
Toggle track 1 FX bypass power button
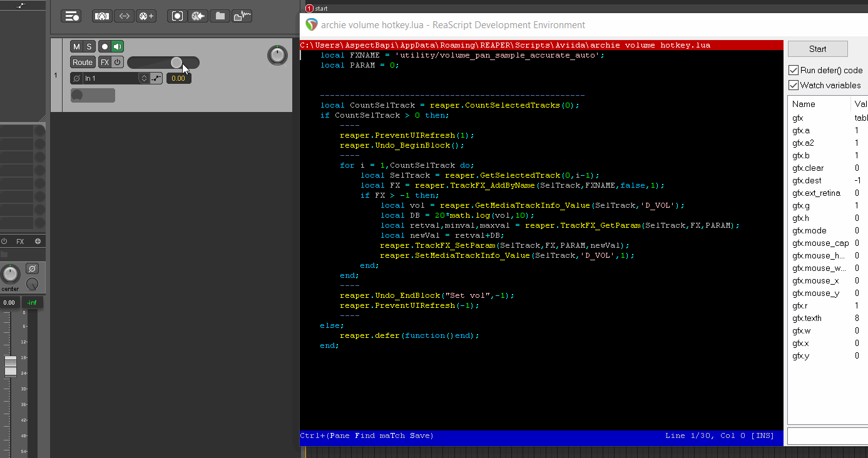[117, 63]
